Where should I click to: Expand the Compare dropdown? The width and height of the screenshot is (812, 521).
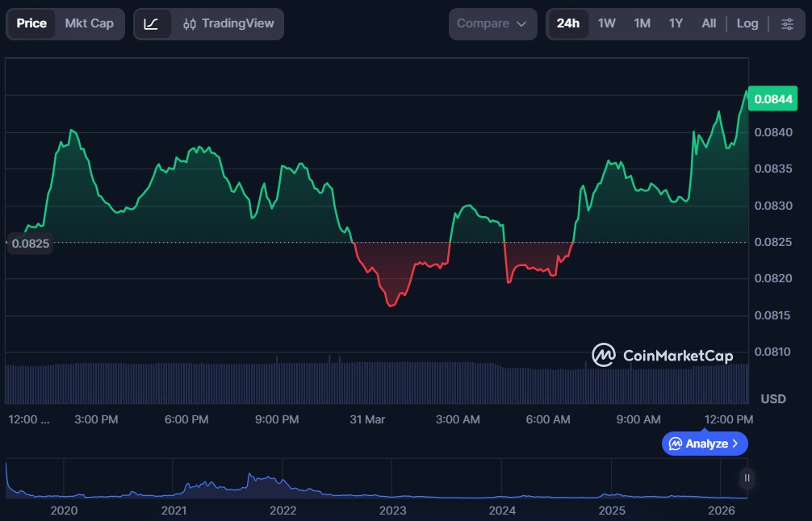[x=492, y=23]
